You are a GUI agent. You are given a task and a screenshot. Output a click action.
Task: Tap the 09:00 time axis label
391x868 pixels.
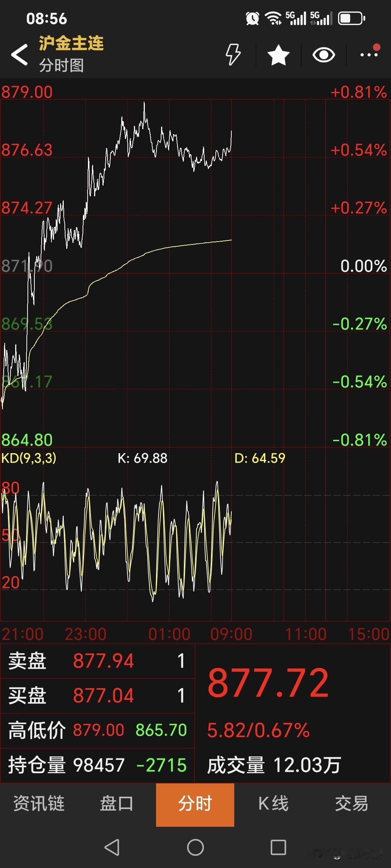point(231,634)
